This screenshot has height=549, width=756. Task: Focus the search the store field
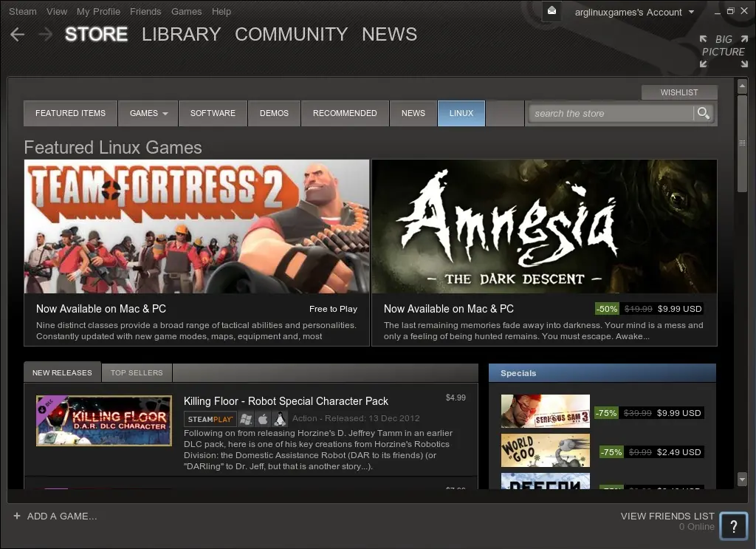click(x=611, y=113)
